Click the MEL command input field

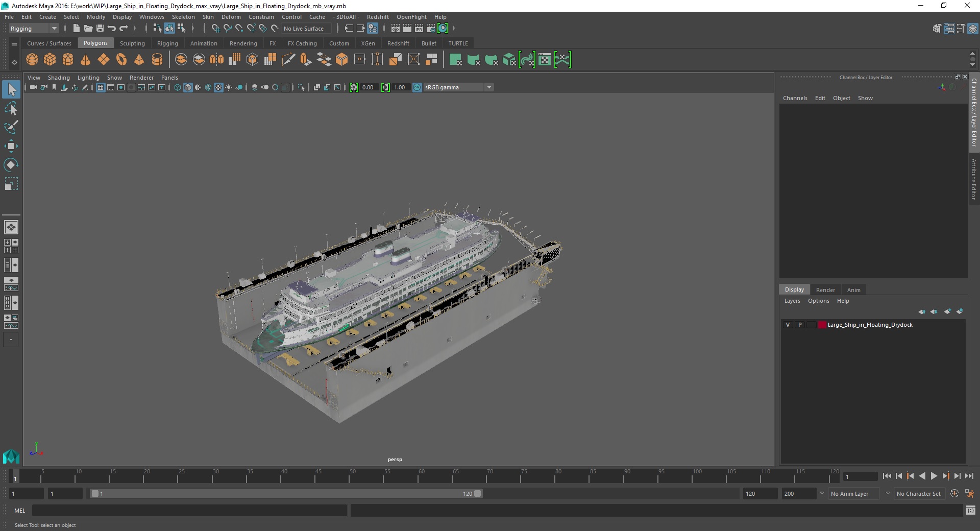190,510
